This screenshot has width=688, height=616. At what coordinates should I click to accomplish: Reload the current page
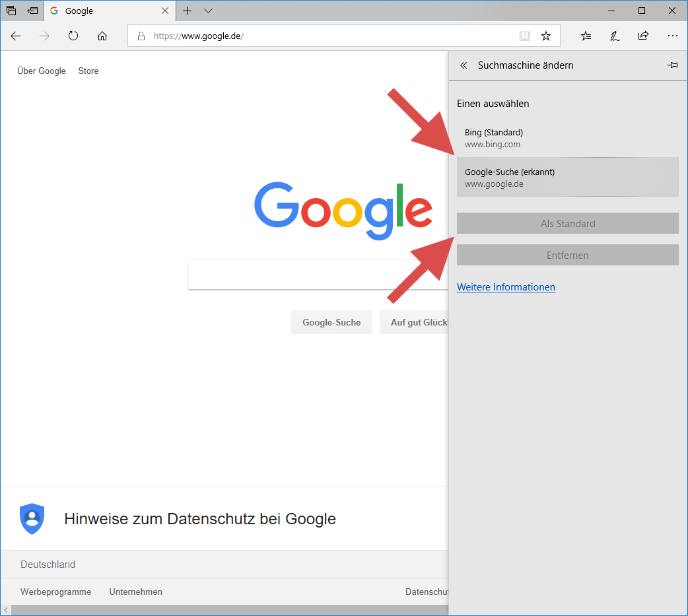click(73, 36)
